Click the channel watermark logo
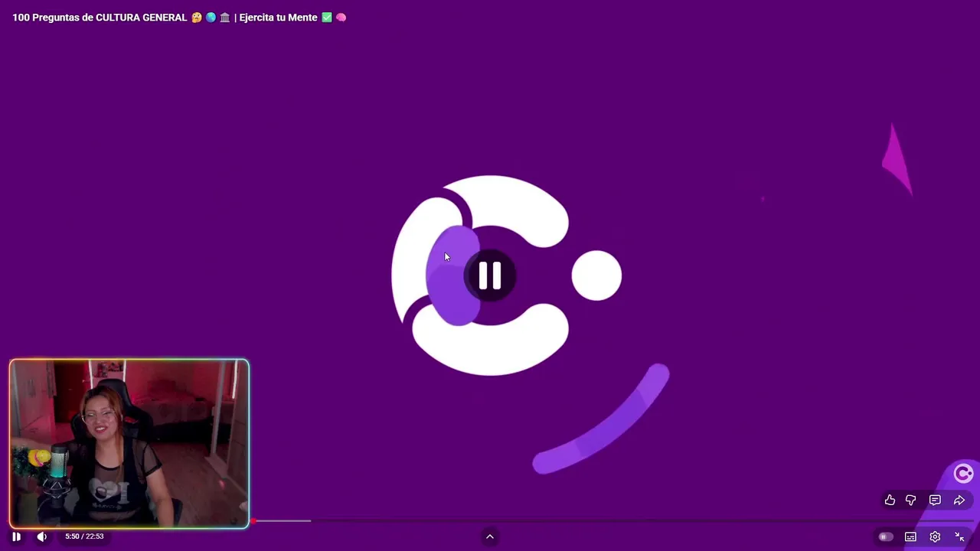This screenshot has width=980, height=551. coord(963,474)
